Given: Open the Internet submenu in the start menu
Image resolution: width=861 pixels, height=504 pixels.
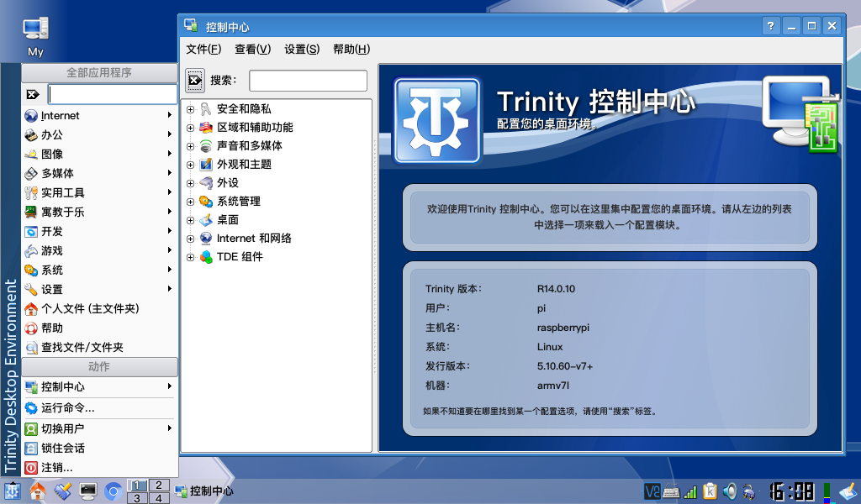Looking at the screenshot, I should pos(99,116).
